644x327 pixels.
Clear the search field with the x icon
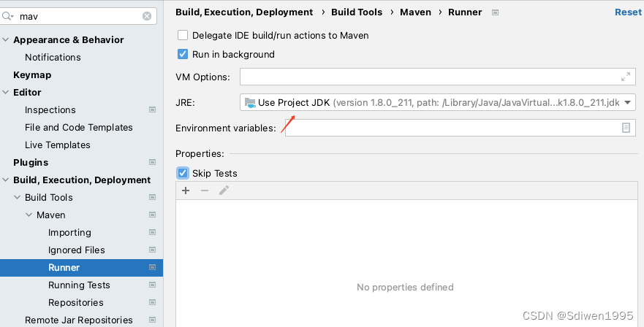pyautogui.click(x=147, y=16)
